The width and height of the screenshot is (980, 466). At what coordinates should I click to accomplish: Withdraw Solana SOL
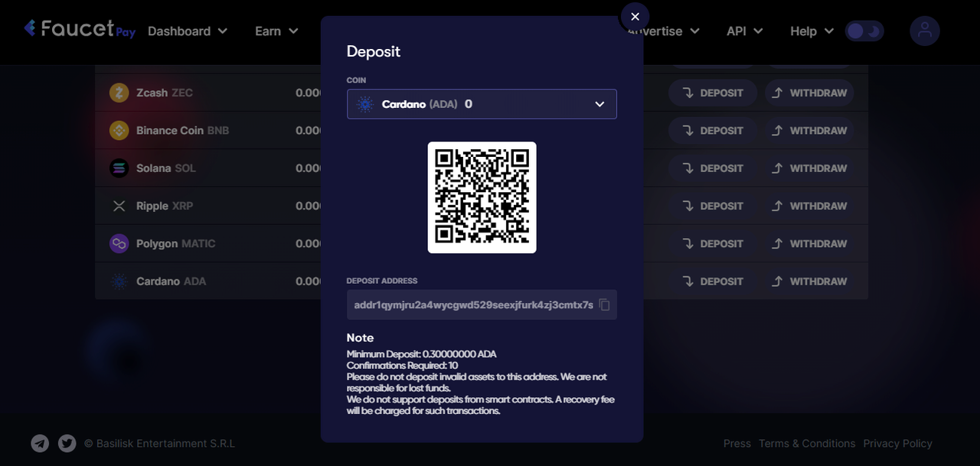coord(809,168)
